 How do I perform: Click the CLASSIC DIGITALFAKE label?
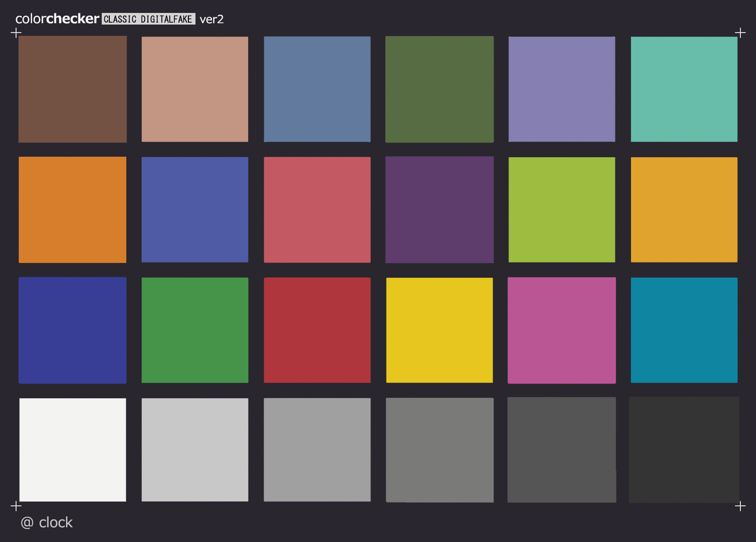click(148, 19)
